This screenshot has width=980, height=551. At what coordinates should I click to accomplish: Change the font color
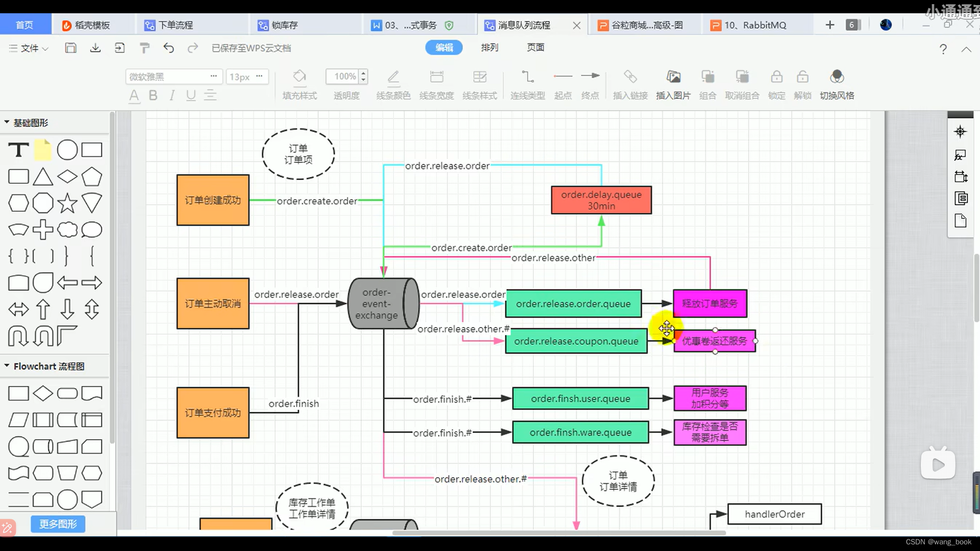[x=134, y=96]
